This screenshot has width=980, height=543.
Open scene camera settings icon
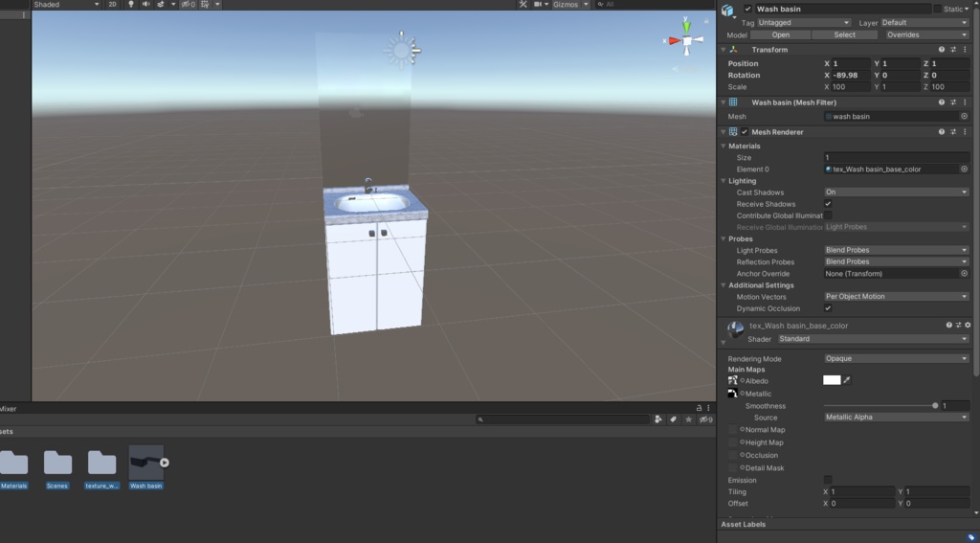pyautogui.click(x=538, y=4)
